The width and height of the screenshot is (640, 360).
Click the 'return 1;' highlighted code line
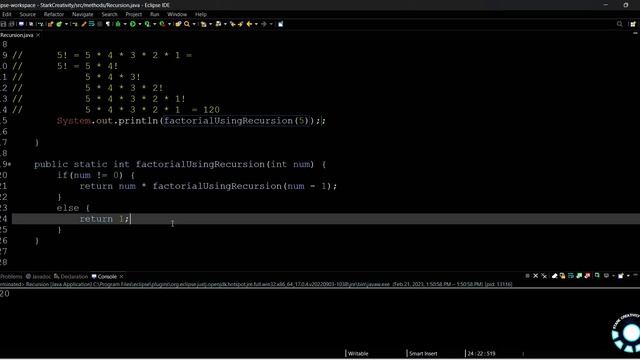pyautogui.click(x=326, y=219)
